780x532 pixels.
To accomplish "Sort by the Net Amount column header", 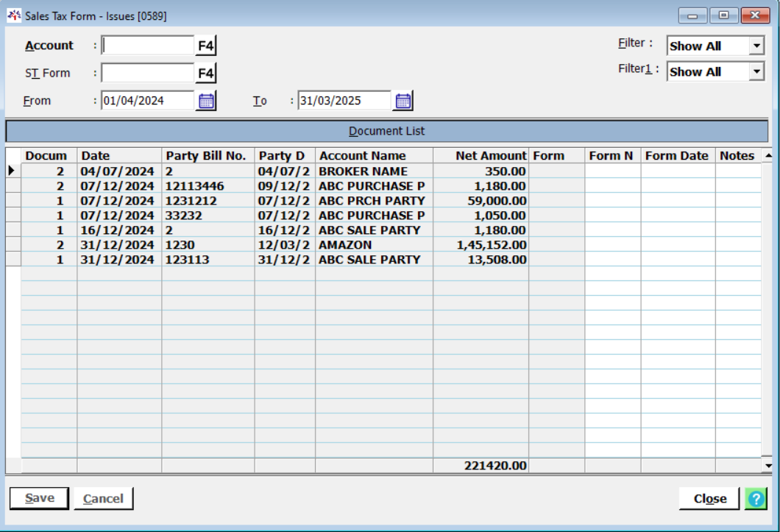I will coord(481,156).
